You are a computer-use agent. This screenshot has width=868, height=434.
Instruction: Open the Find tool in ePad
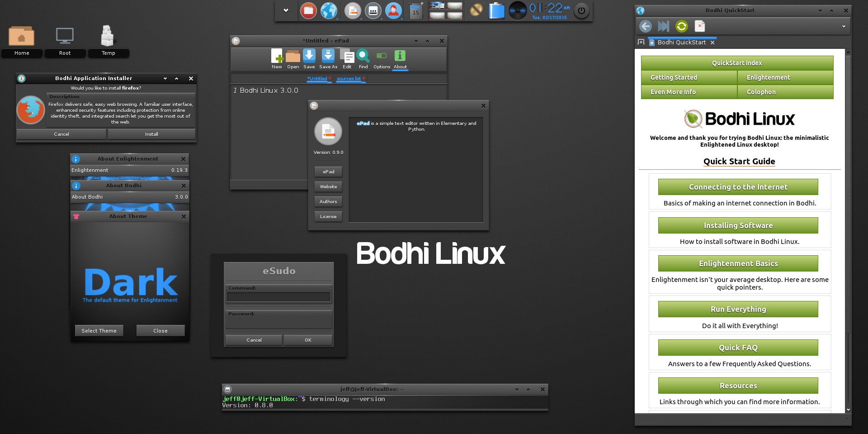363,57
